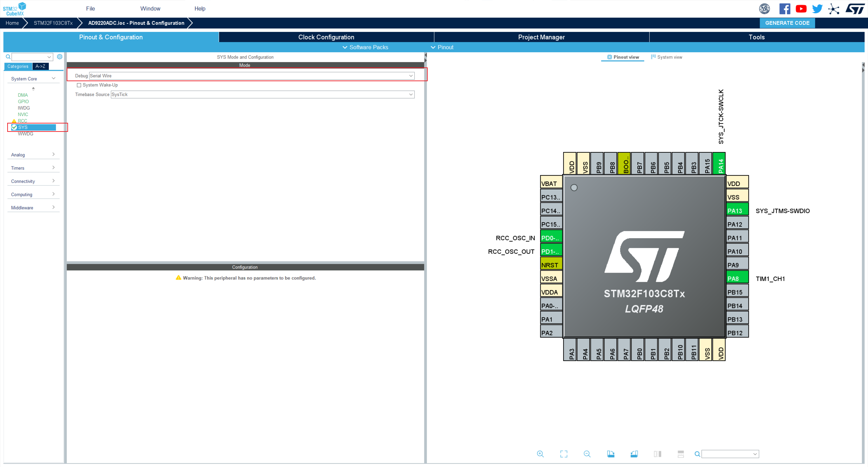The height and width of the screenshot is (467, 868).
Task: Enable the System Wake-Up checkbox
Action: click(79, 85)
